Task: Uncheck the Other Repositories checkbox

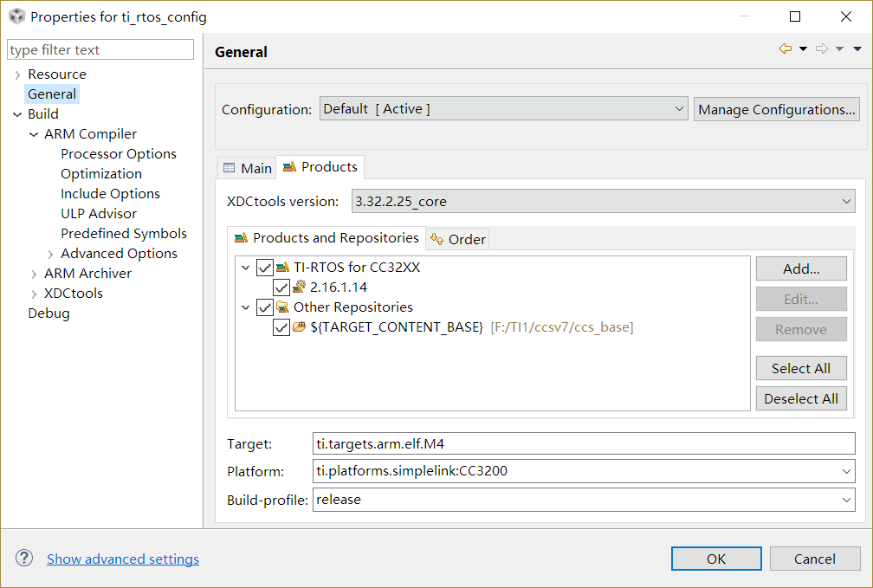Action: click(265, 307)
